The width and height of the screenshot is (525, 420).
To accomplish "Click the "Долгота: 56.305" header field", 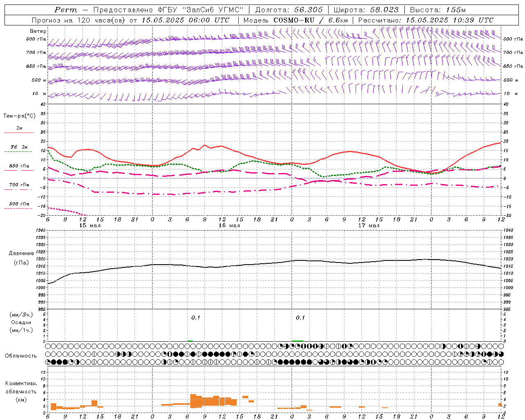I will click(289, 10).
